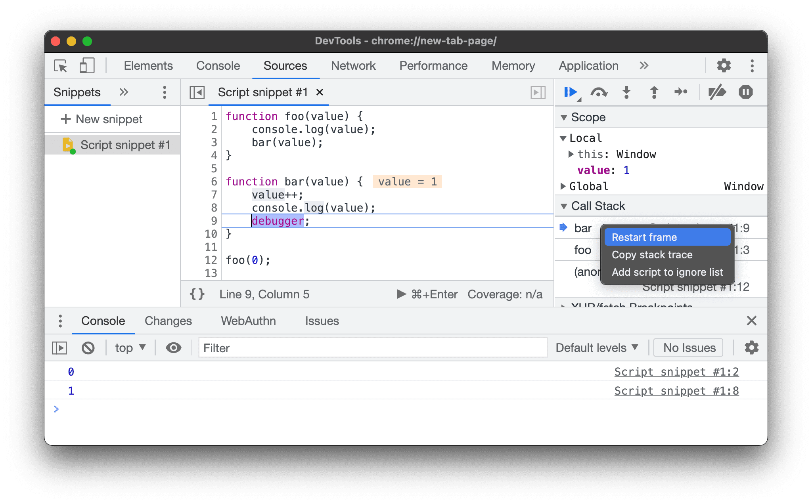
Task: Expand the this: Window tree item
Action: (x=572, y=154)
